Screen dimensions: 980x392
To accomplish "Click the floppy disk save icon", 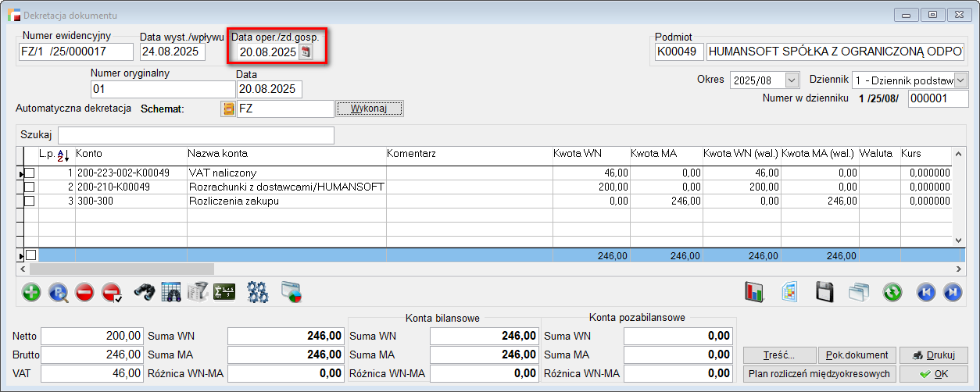I will pyautogui.click(x=824, y=292).
